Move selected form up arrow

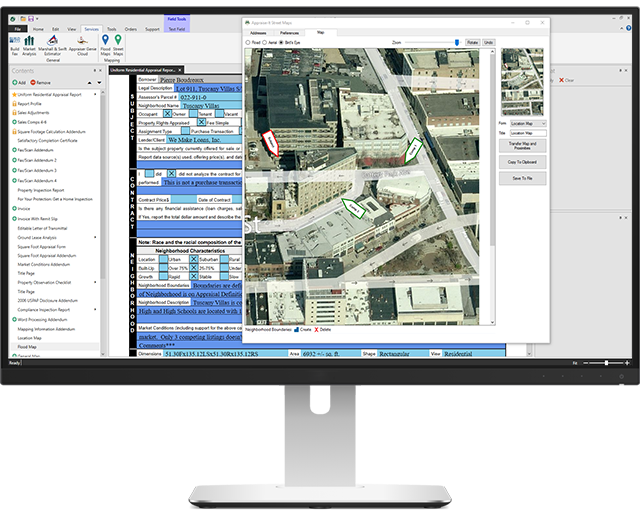point(89,83)
